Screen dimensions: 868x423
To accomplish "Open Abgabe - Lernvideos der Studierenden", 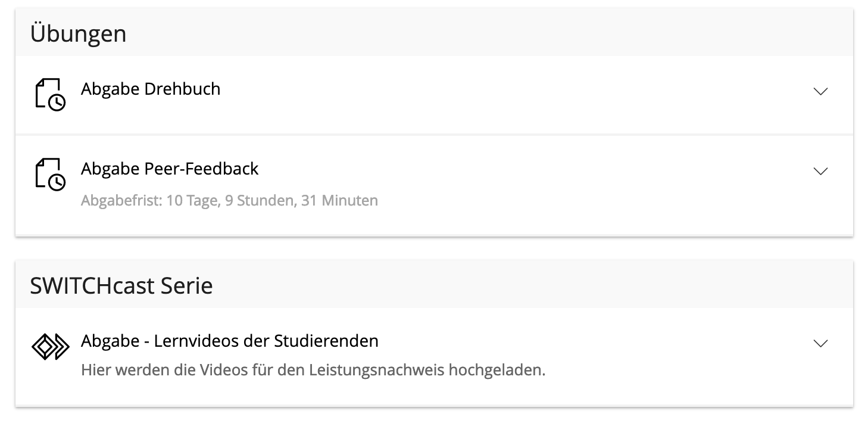I will (x=229, y=341).
